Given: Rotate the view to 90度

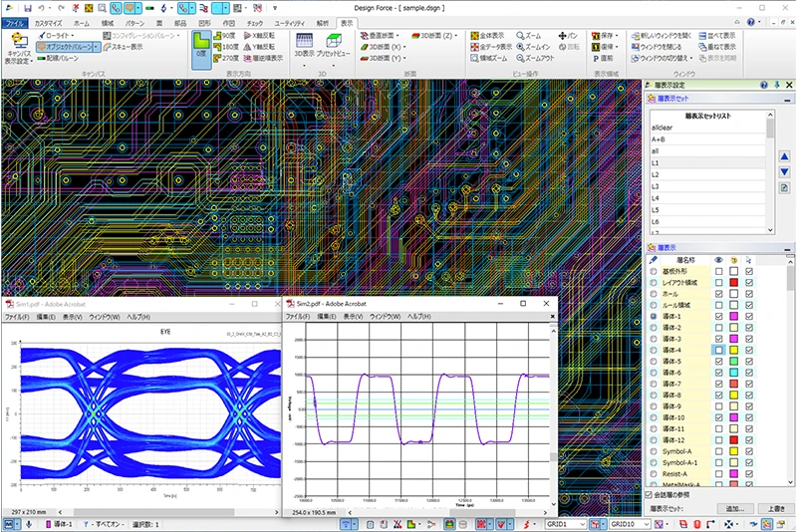Looking at the screenshot, I should click(224, 36).
